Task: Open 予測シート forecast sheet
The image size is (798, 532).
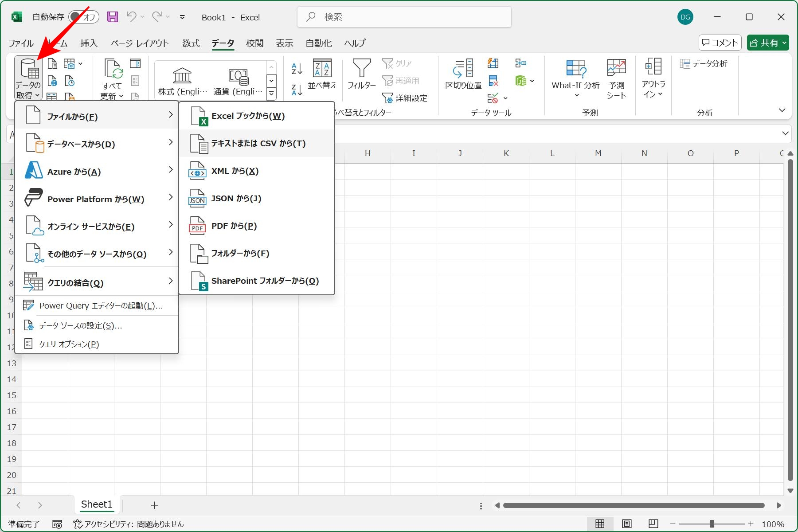Action: click(x=616, y=79)
